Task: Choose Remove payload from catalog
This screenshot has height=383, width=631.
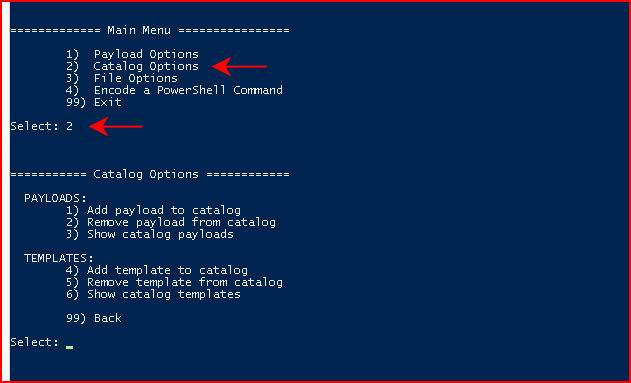Action: tap(171, 222)
